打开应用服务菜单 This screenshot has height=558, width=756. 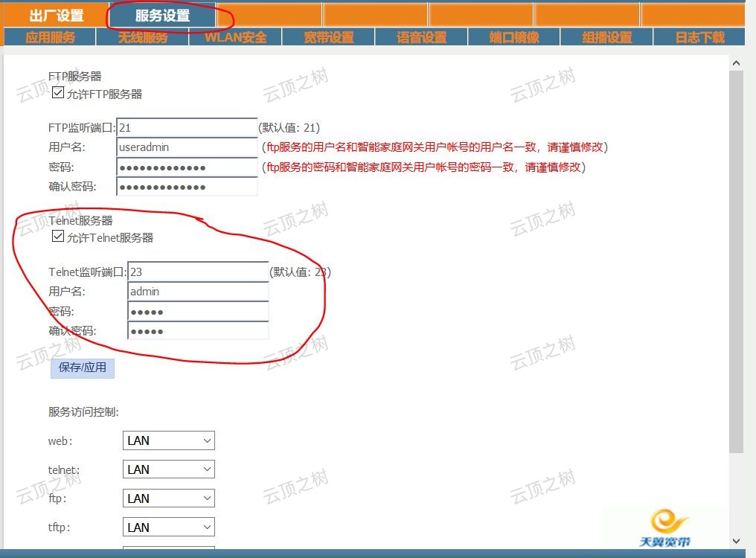point(48,36)
